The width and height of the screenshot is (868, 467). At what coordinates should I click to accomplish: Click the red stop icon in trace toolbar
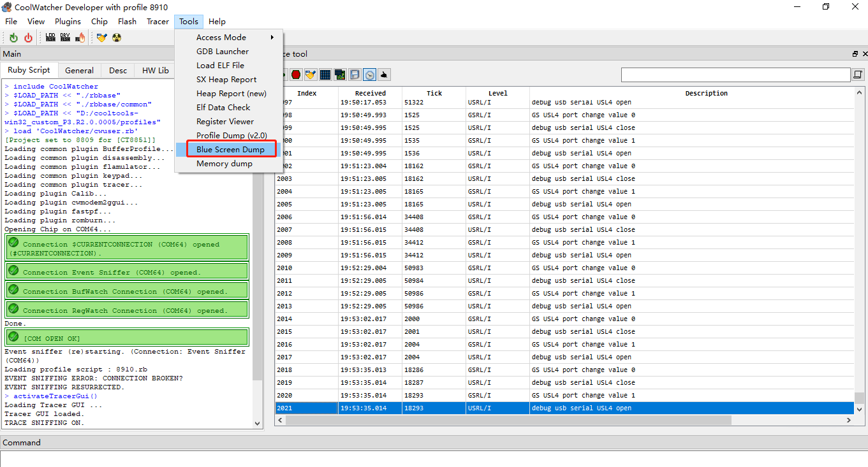296,75
